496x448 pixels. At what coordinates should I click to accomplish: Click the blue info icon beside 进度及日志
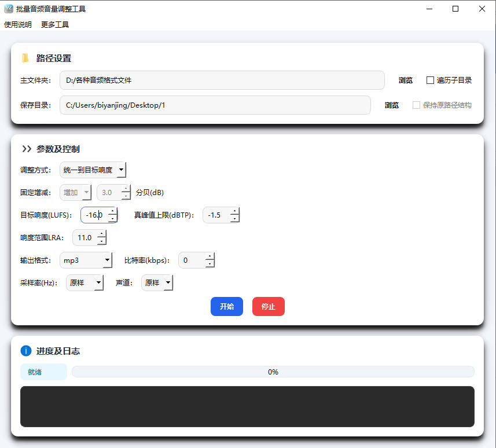coord(25,351)
